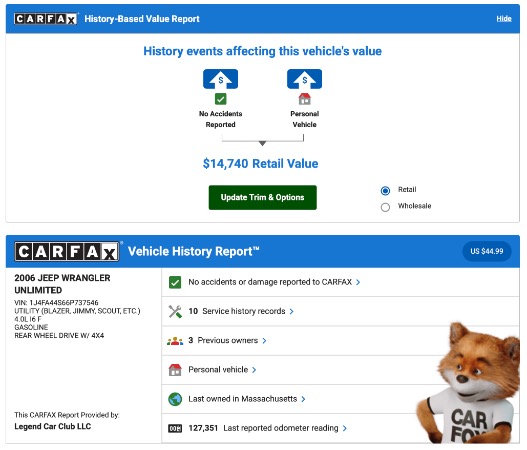The height and width of the screenshot is (450, 527).
Task: Click the previous owners people icon
Action: tap(175, 341)
